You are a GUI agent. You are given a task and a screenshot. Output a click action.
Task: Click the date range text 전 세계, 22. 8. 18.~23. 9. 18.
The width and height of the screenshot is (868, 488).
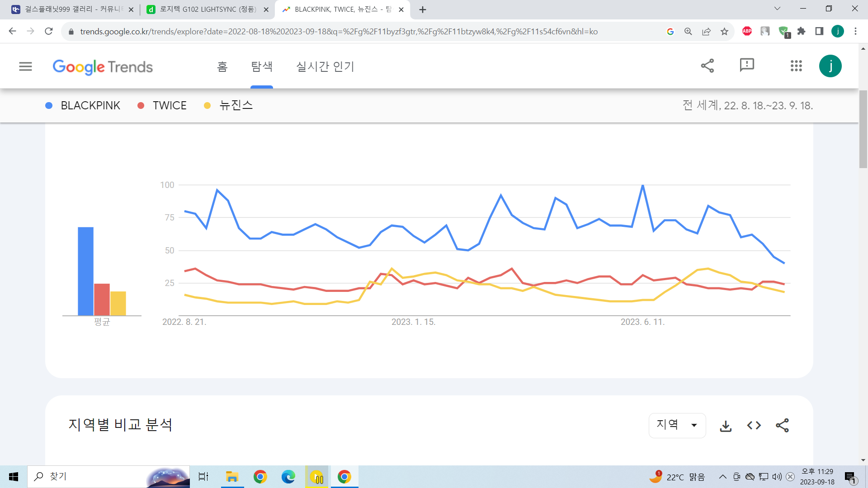tap(748, 105)
